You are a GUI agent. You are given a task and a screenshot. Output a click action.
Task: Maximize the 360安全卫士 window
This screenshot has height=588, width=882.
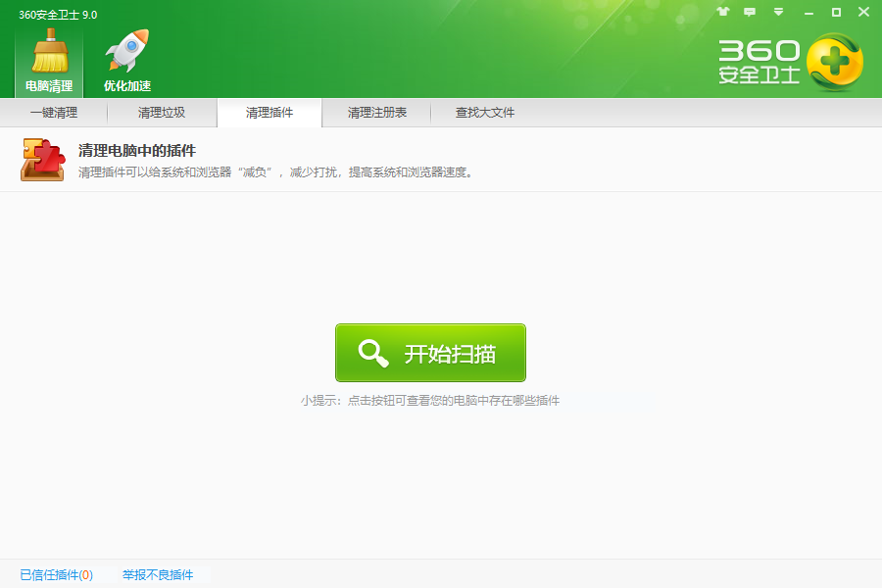point(837,12)
